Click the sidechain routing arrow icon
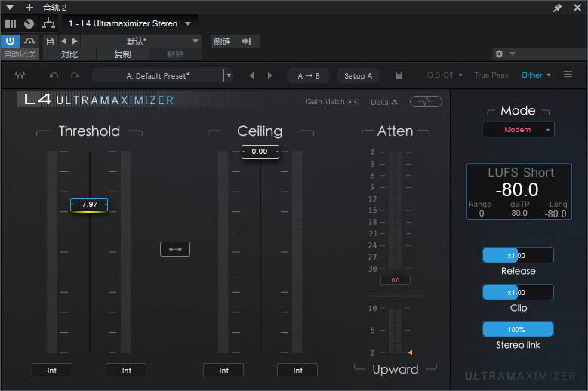The height and width of the screenshot is (391, 588). [x=246, y=42]
